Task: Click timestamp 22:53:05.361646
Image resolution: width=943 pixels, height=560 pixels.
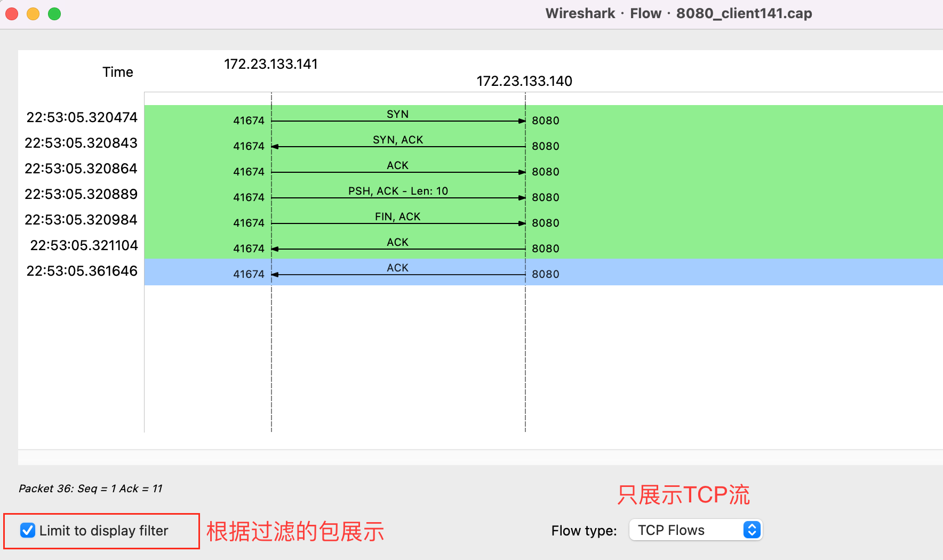Action: [x=82, y=271]
